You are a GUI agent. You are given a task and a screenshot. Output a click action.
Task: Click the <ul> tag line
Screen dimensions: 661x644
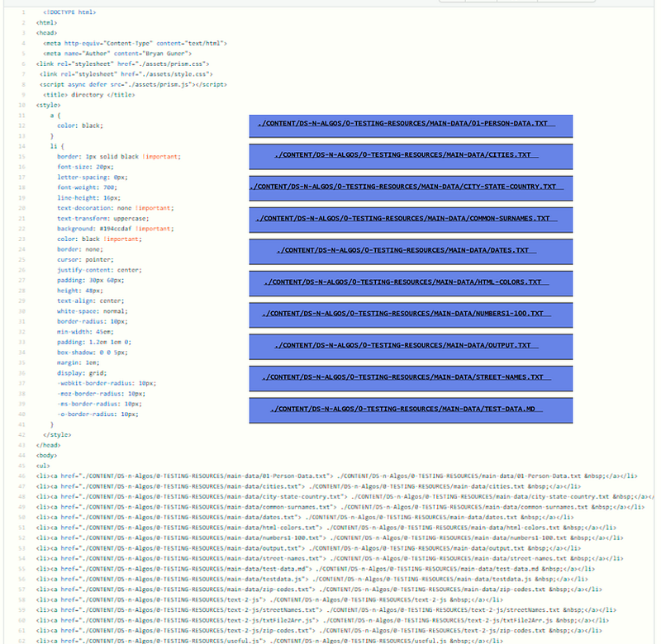(x=43, y=466)
